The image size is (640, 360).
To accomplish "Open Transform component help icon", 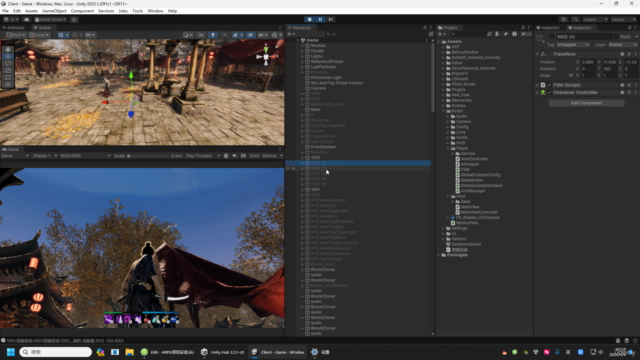I will (x=622, y=54).
